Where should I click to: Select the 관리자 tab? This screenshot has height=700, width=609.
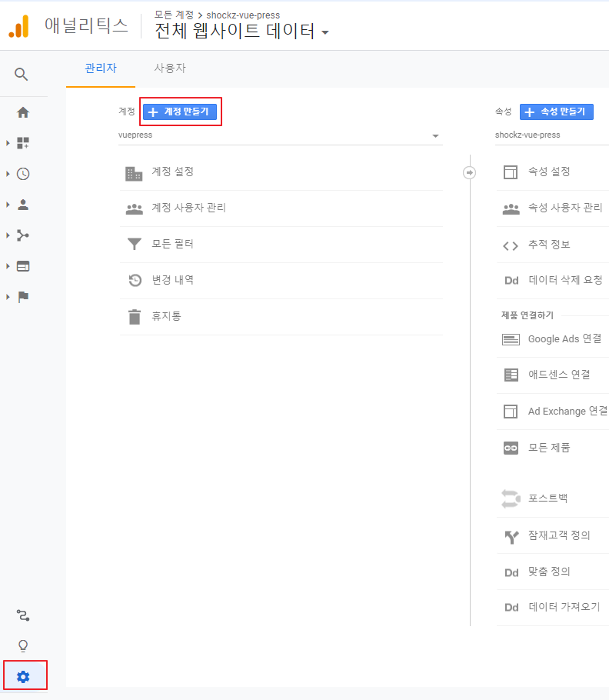click(x=101, y=68)
